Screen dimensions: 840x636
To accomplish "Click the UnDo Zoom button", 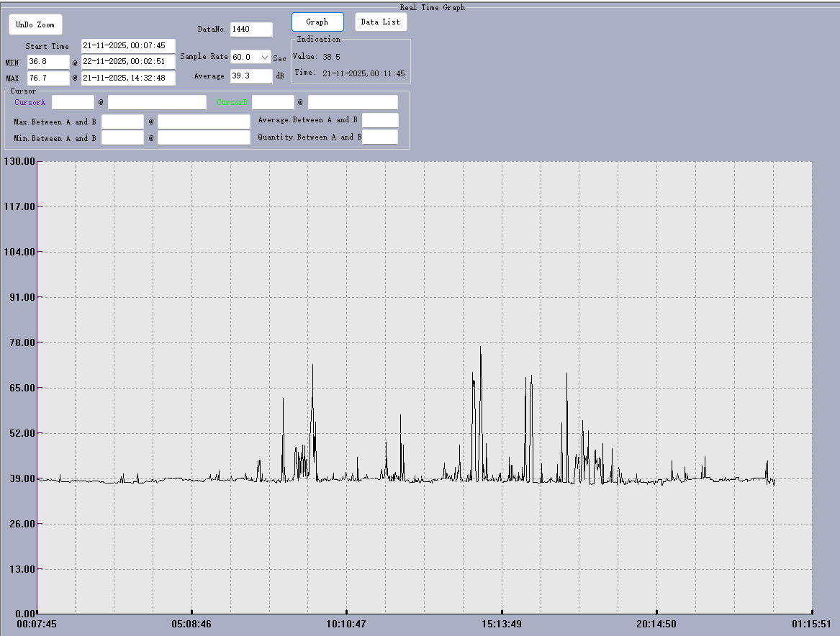I will (x=35, y=24).
